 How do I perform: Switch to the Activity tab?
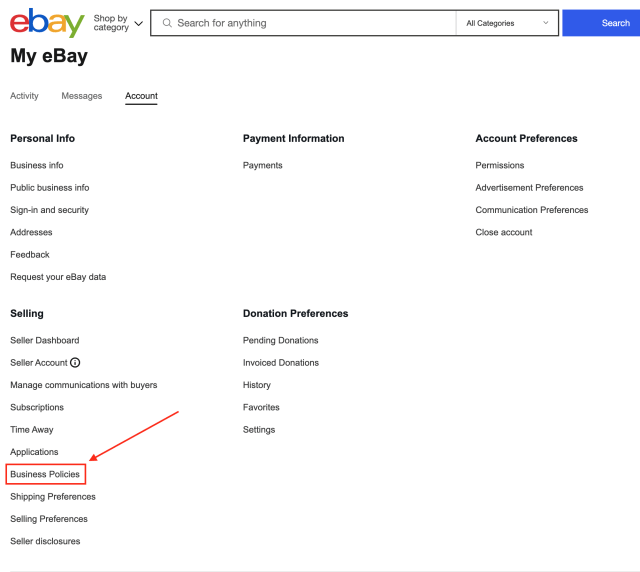coord(24,96)
